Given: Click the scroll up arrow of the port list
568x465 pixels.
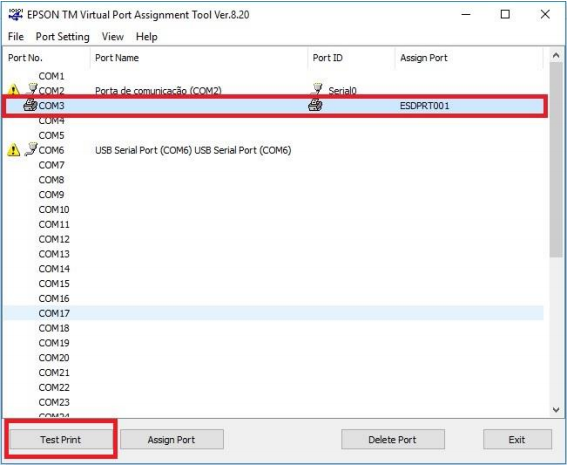Looking at the screenshot, I should [556, 55].
